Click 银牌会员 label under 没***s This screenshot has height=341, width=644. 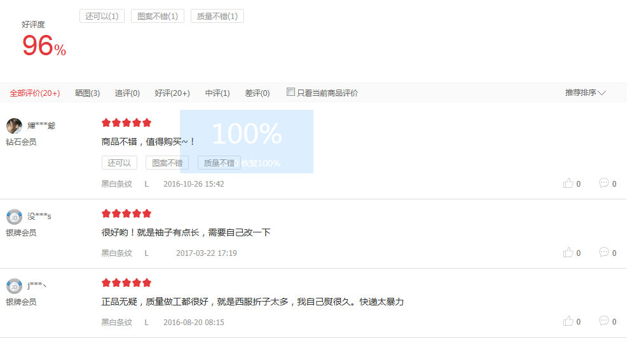pyautogui.click(x=22, y=232)
